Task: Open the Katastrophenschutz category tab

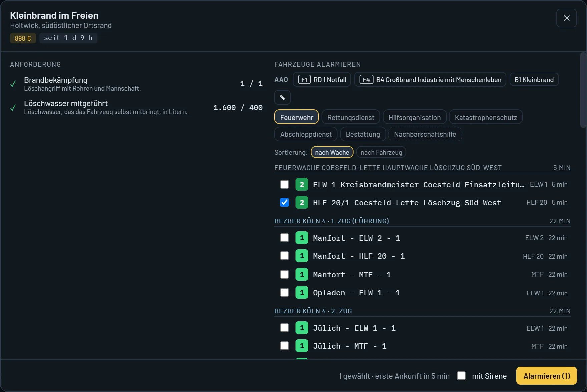Action: coord(486,117)
